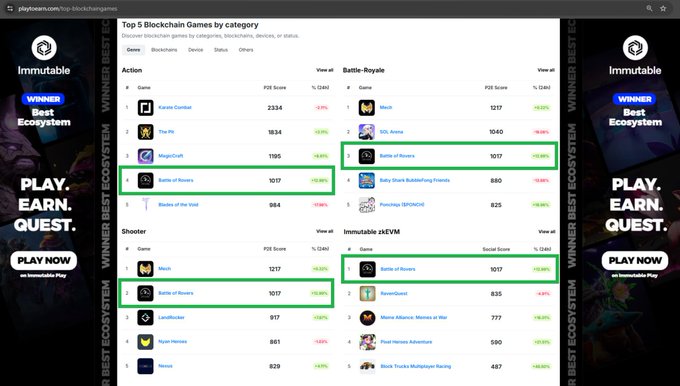This screenshot has height=386, width=680.
Task: Open Block Trucks Multiplayer Racing link
Action: (x=415, y=366)
